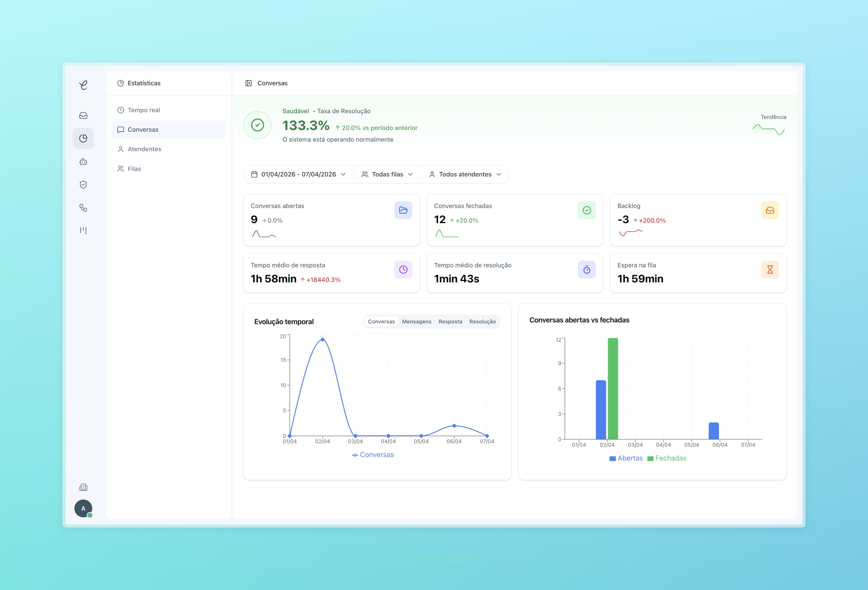868x590 pixels.
Task: Click the kanban pipeline sidebar icon
Action: click(x=83, y=231)
